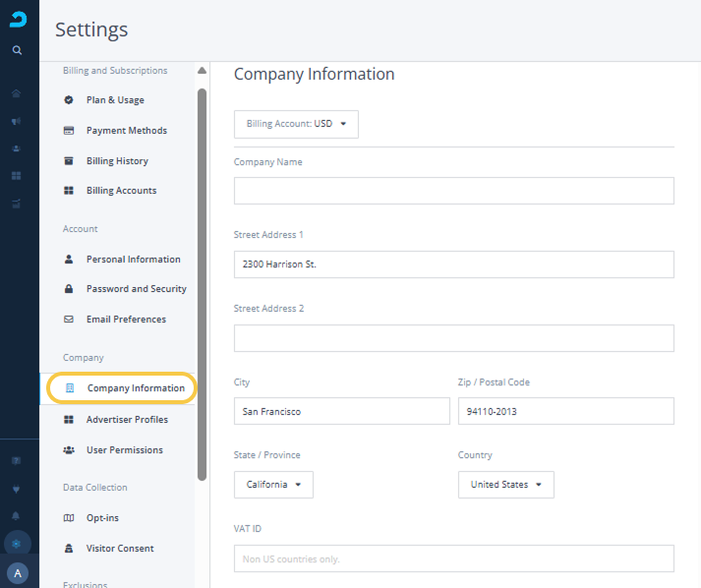Image resolution: width=701 pixels, height=588 pixels.
Task: Open the State / Province California dropdown
Action: click(x=273, y=485)
